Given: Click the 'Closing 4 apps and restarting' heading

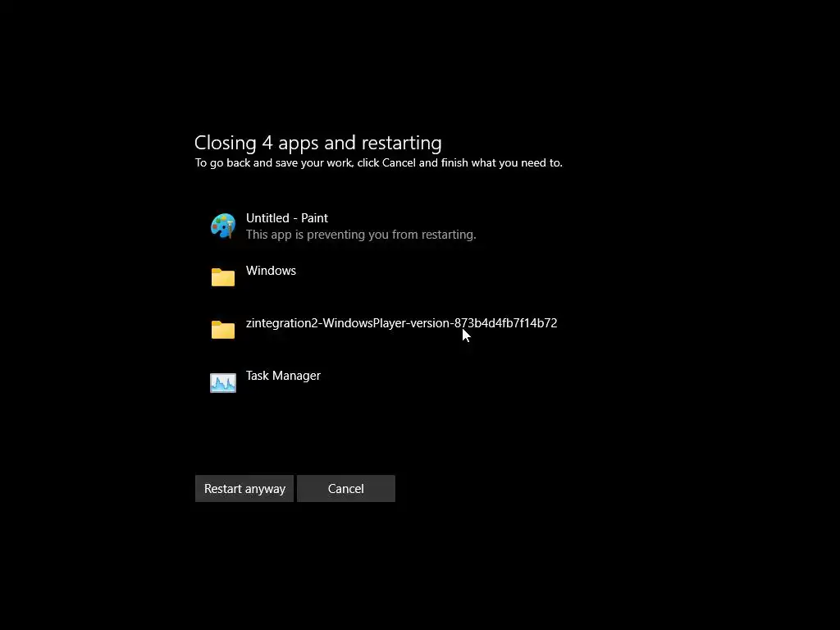Looking at the screenshot, I should point(317,143).
